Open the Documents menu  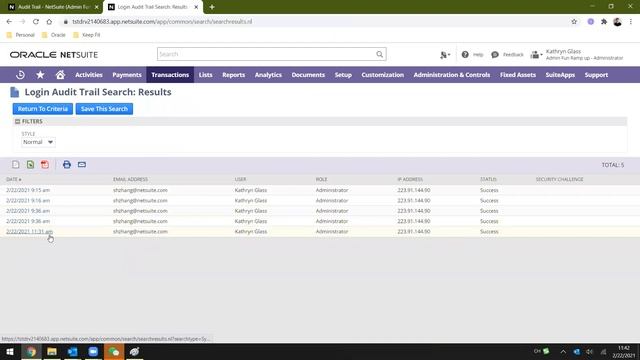(x=308, y=75)
